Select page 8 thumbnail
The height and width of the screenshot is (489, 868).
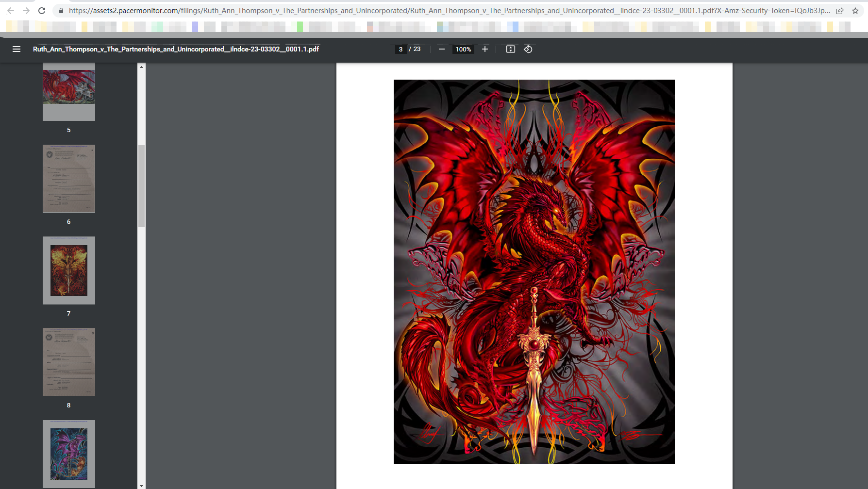coord(69,362)
